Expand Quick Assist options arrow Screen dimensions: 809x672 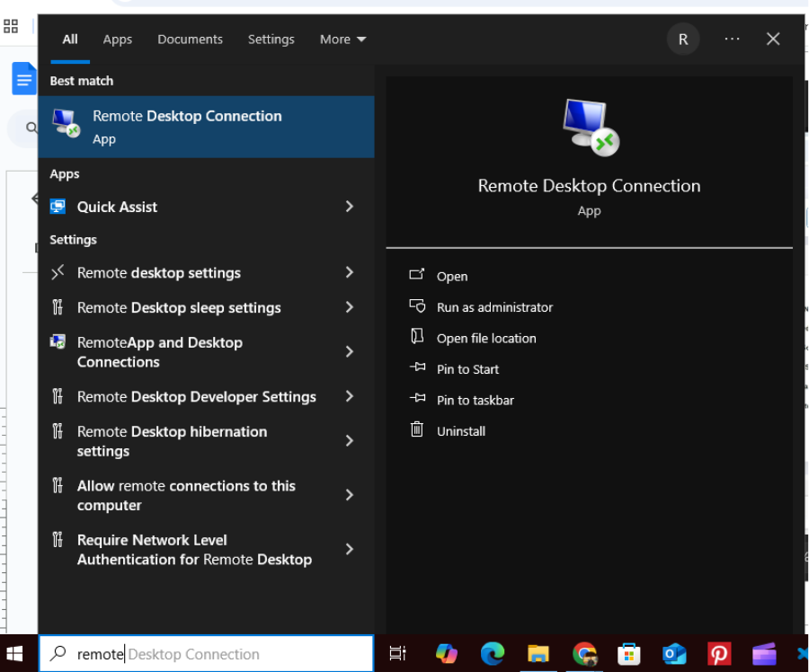(350, 207)
